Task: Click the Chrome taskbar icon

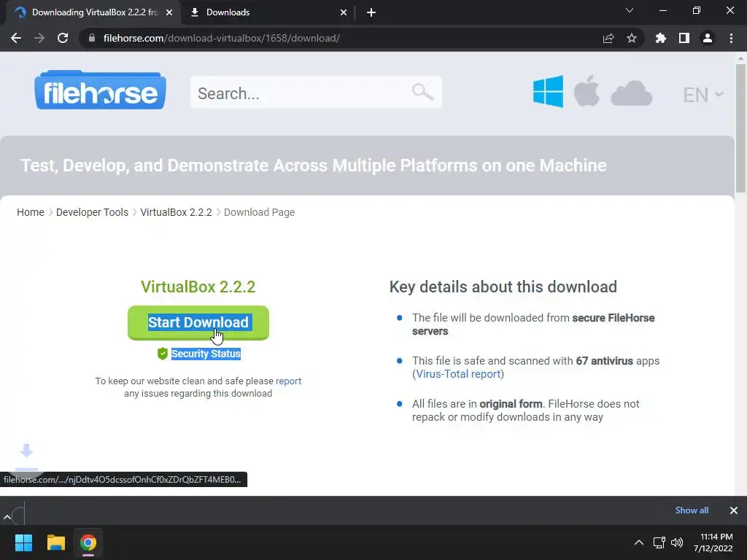Action: point(88,542)
